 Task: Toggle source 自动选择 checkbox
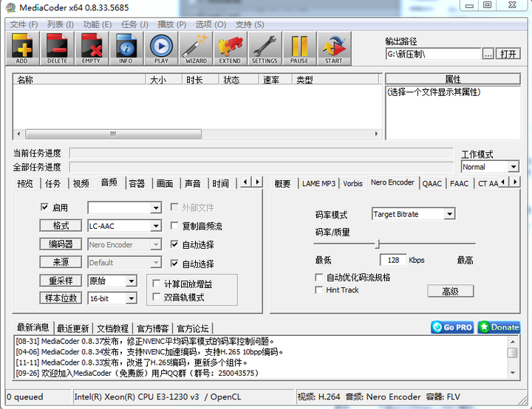click(174, 263)
